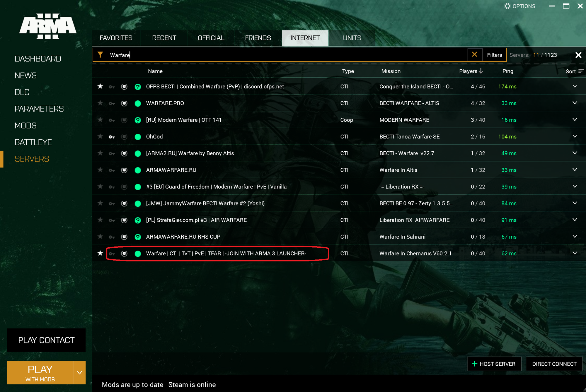Click the Filters button
This screenshot has height=392, width=586.
coord(495,55)
